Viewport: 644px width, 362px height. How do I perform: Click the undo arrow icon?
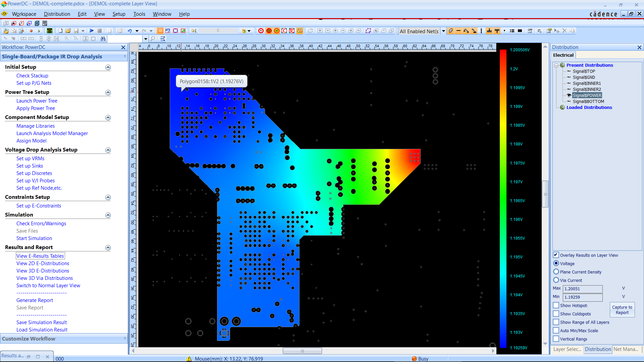click(x=129, y=31)
